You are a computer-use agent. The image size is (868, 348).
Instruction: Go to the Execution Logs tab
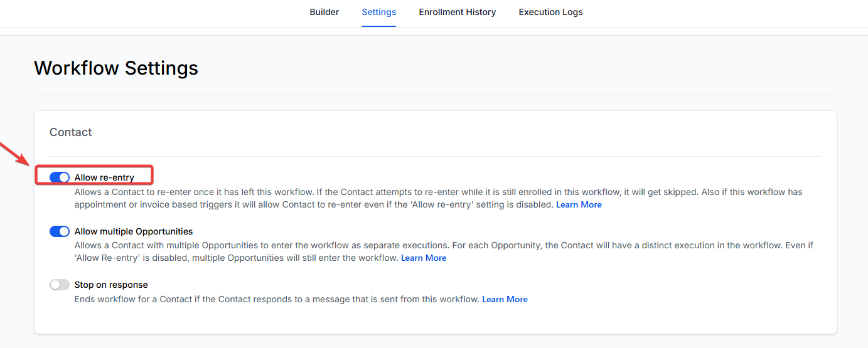pyautogui.click(x=550, y=12)
